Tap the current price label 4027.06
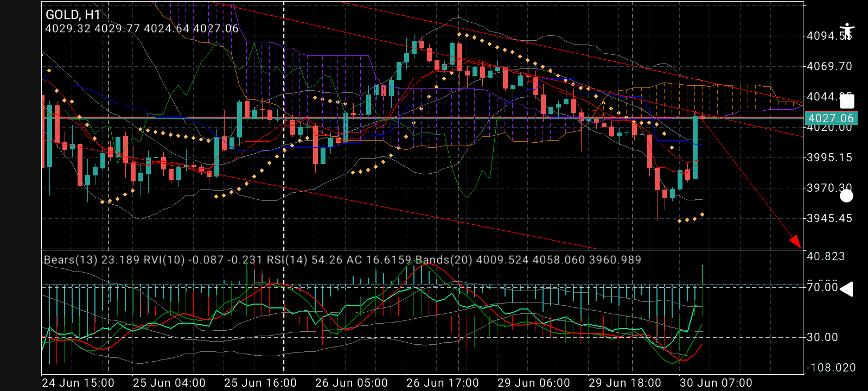This screenshot has height=391, width=868. (x=831, y=118)
